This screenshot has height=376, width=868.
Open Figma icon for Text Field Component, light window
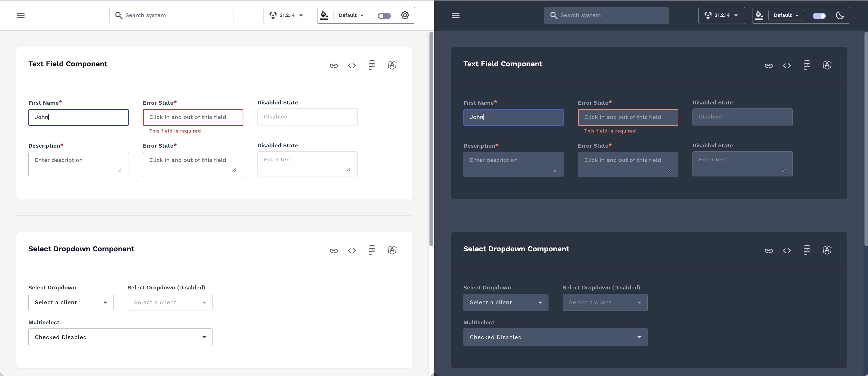click(372, 65)
